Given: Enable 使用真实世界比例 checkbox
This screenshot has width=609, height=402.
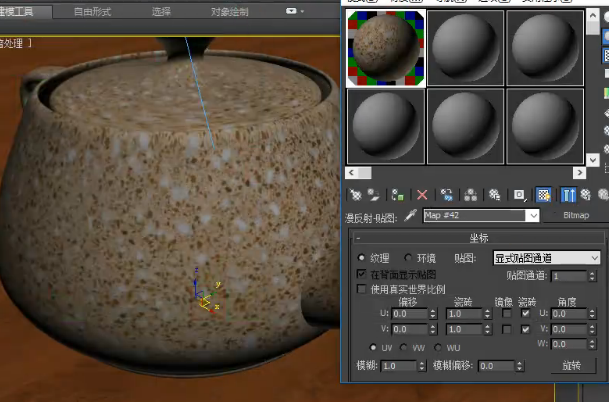Looking at the screenshot, I should (x=362, y=289).
